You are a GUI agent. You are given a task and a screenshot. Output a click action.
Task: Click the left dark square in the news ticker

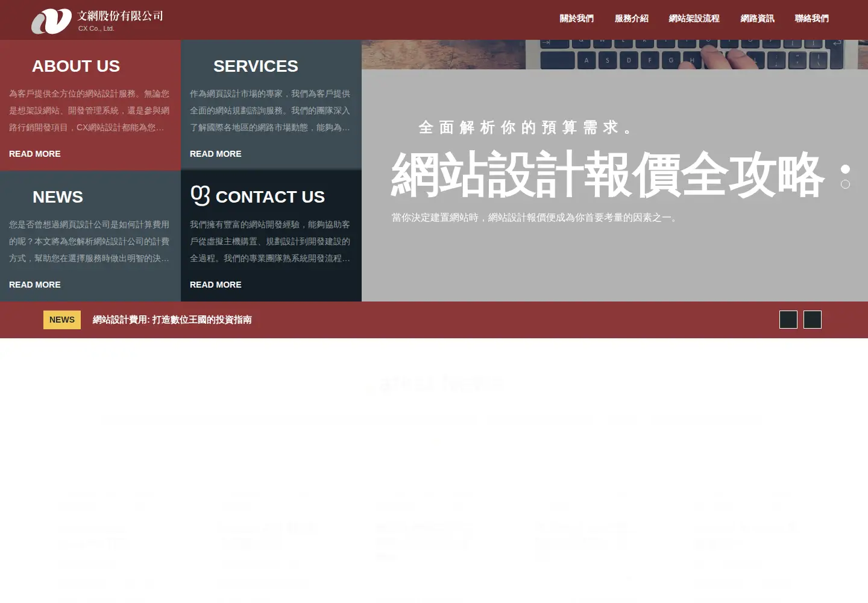click(x=788, y=320)
